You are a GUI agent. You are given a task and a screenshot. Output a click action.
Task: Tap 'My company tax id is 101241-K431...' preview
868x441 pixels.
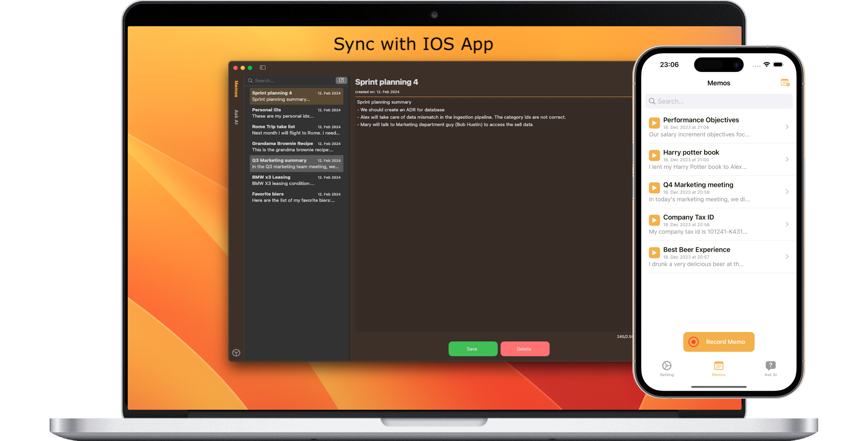698,232
